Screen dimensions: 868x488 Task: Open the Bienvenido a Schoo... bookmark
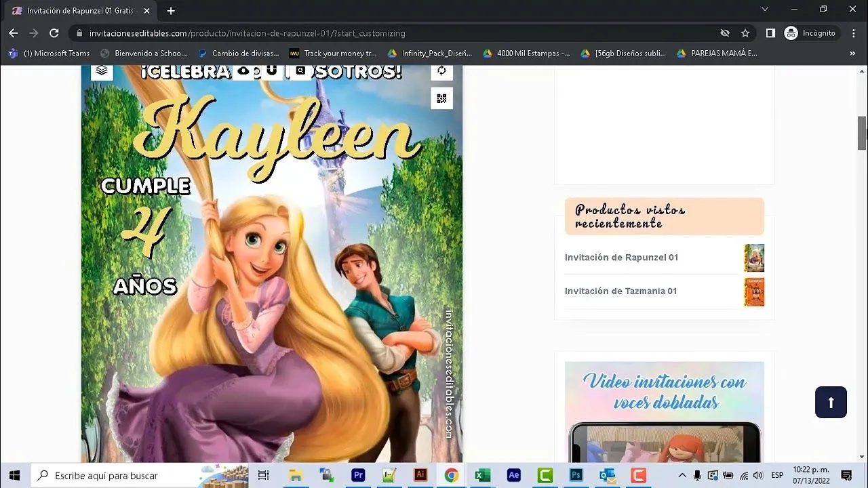(144, 53)
